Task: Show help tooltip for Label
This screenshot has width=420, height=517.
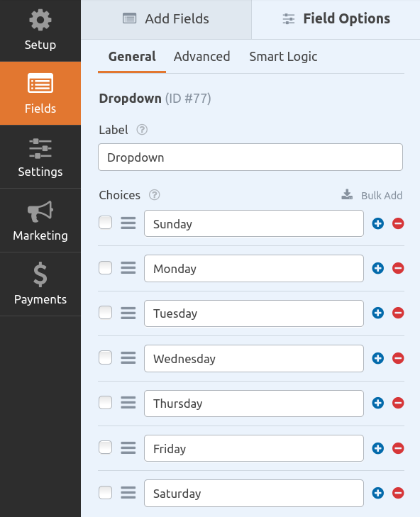Action: (x=142, y=130)
